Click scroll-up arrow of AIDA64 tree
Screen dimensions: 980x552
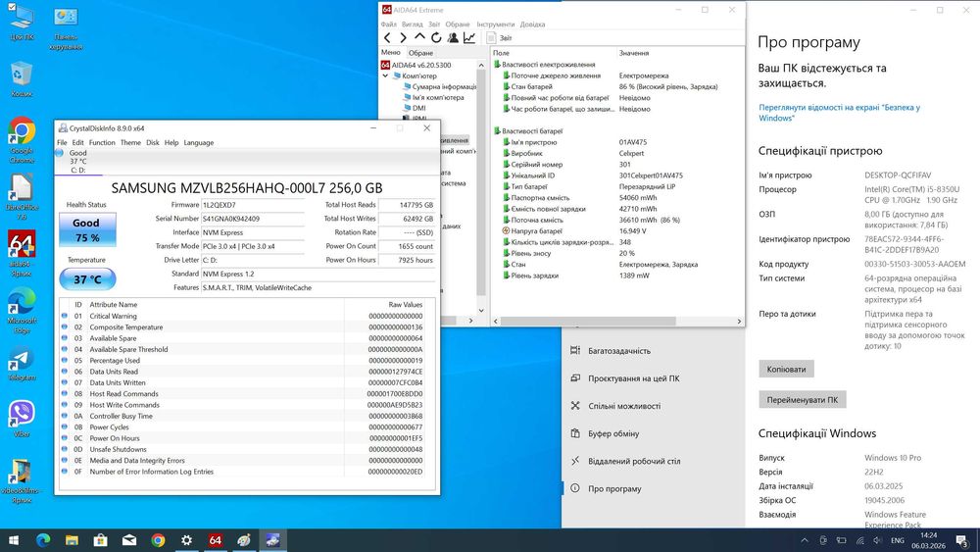coord(481,65)
